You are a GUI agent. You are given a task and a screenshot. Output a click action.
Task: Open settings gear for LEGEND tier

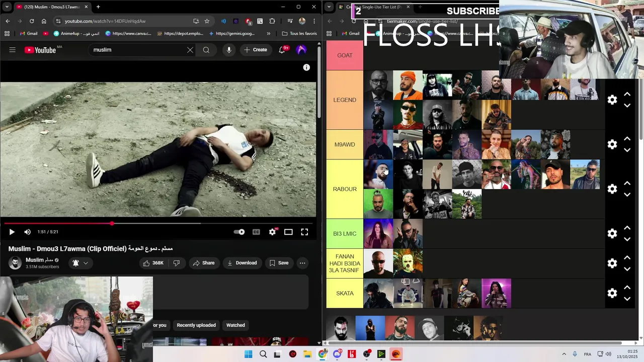(612, 100)
